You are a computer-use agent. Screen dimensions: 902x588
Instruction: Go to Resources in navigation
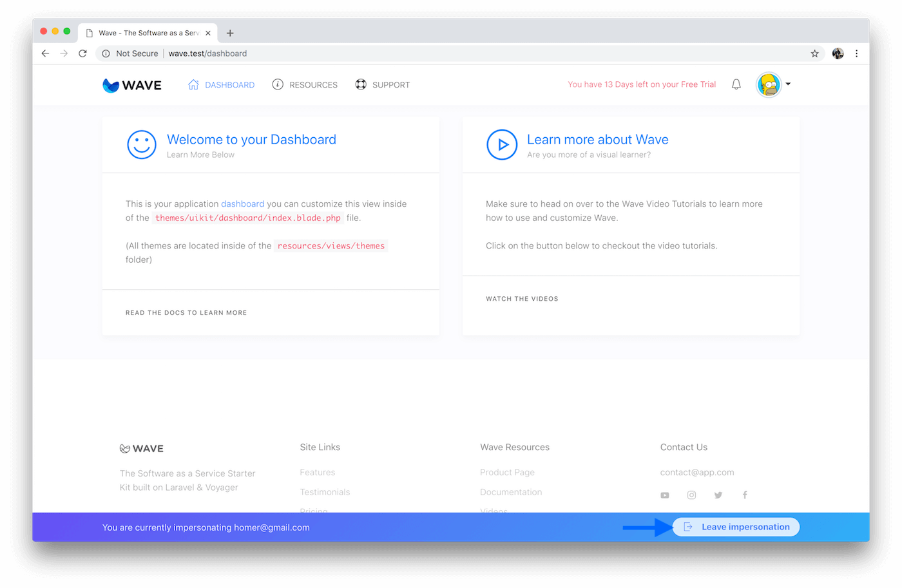pyautogui.click(x=305, y=85)
